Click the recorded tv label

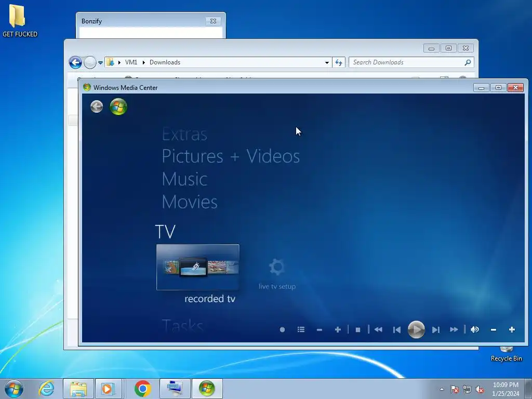(x=210, y=299)
